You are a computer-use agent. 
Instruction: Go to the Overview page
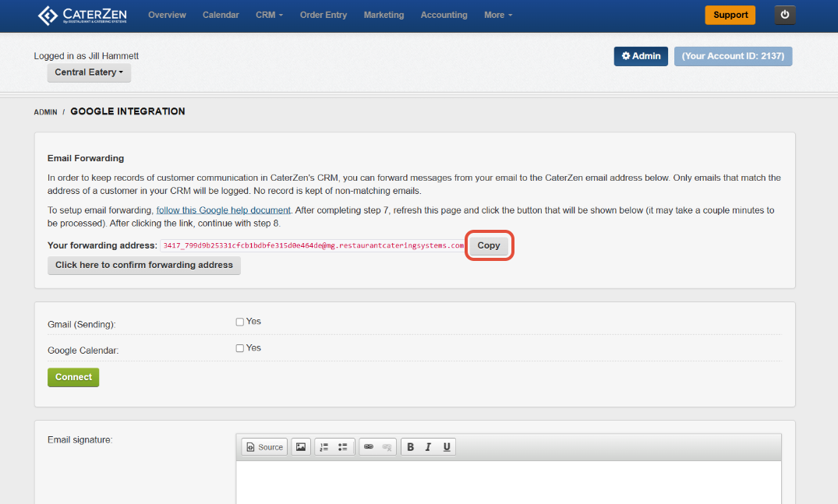tap(167, 15)
